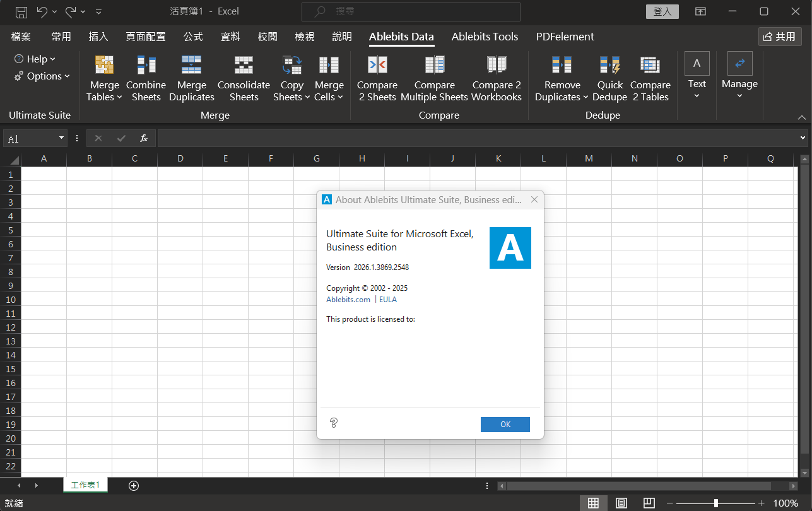Click the Combine Sheets icon
812x511 pixels.
[146, 66]
